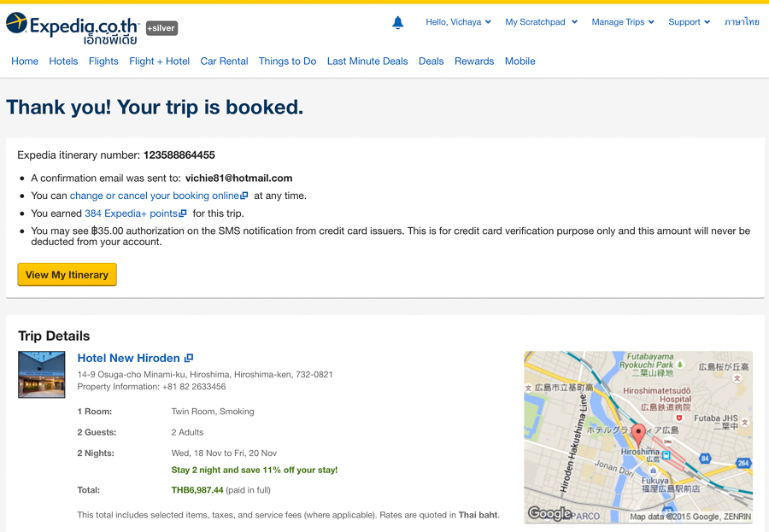Select Things to Do in navigation
Viewport: 769px width, 532px height.
coord(287,61)
